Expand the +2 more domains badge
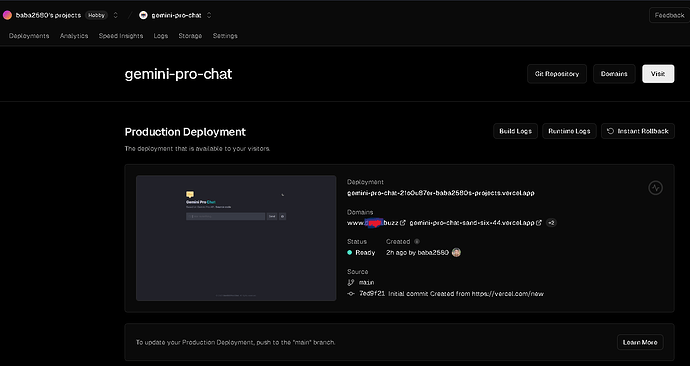Screen dimensions: 690x366 point(551,223)
